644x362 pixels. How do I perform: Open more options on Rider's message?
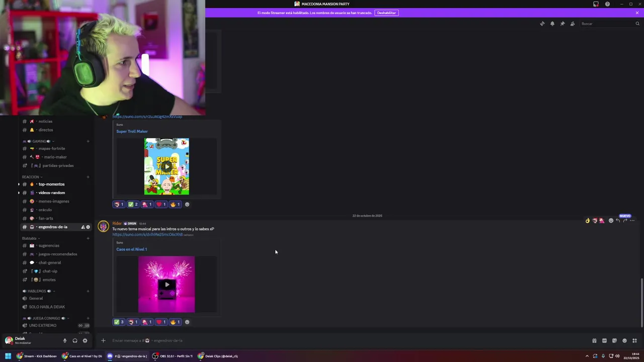[632, 220]
